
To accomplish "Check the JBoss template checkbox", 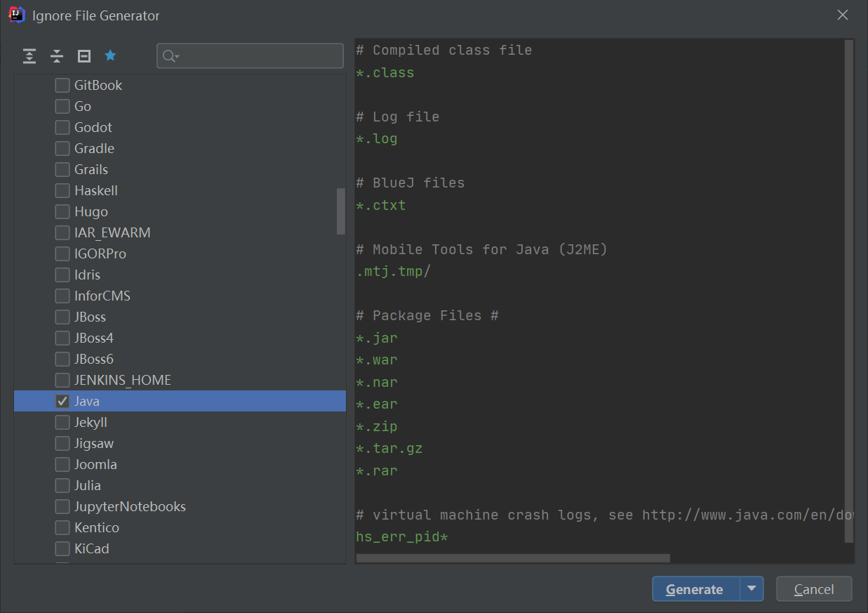I will click(62, 317).
